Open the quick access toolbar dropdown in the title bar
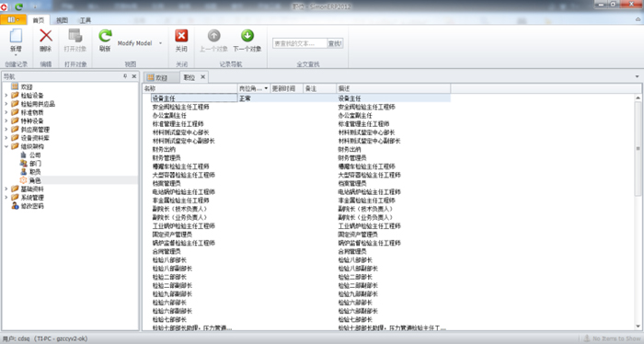Image resolution: width=644 pixels, height=344 pixels. click(35, 6)
